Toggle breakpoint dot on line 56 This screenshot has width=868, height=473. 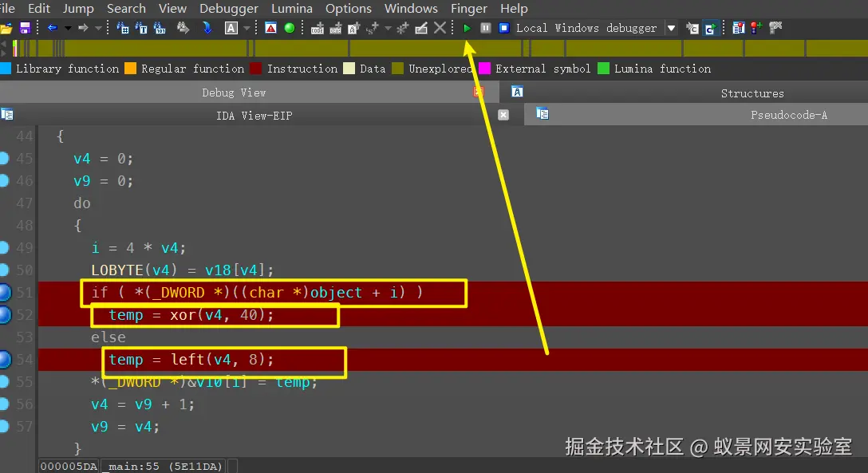click(x=4, y=404)
